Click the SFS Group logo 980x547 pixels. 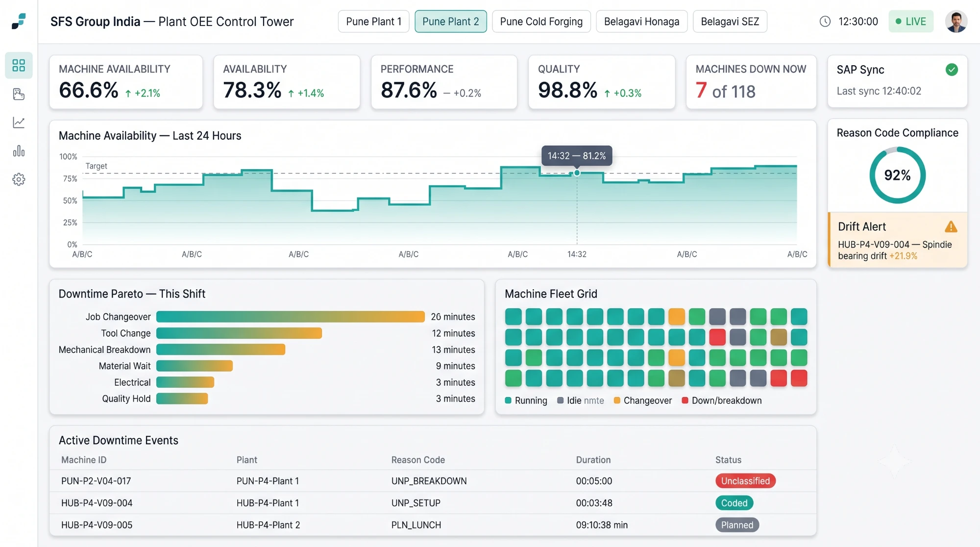(x=19, y=21)
